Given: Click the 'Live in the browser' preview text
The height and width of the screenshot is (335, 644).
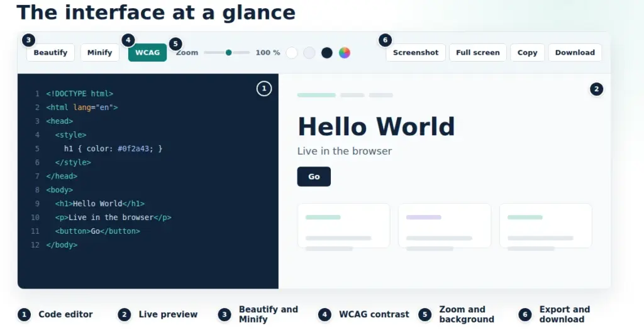Looking at the screenshot, I should tap(345, 151).
